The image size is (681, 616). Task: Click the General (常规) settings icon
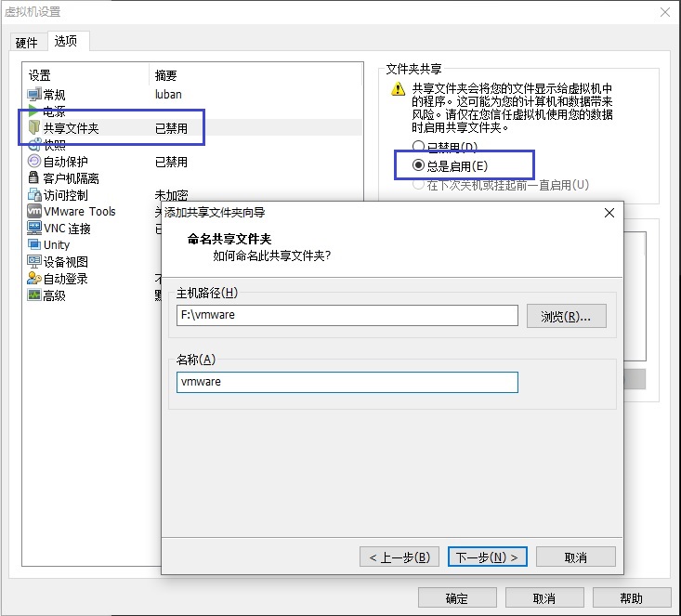[x=34, y=95]
